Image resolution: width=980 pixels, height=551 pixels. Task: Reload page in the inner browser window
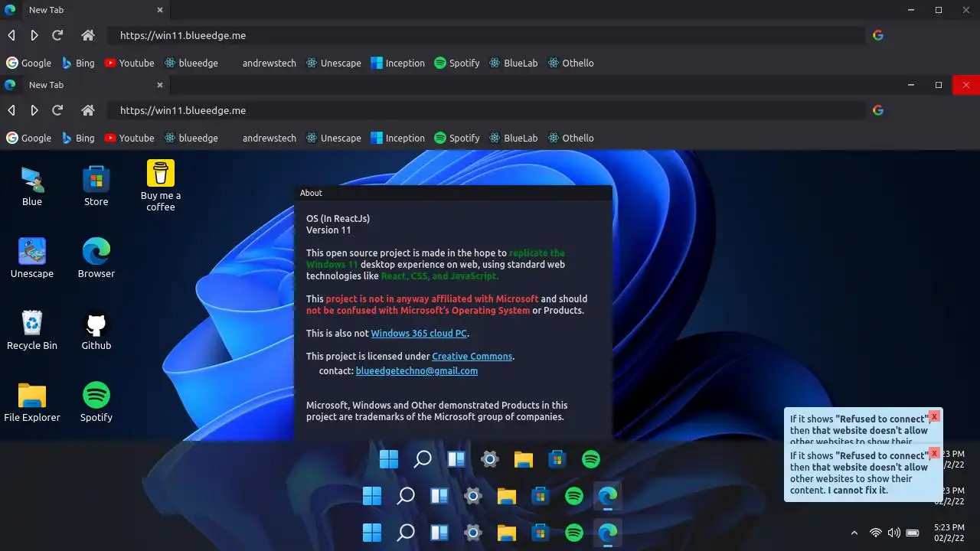click(x=57, y=110)
